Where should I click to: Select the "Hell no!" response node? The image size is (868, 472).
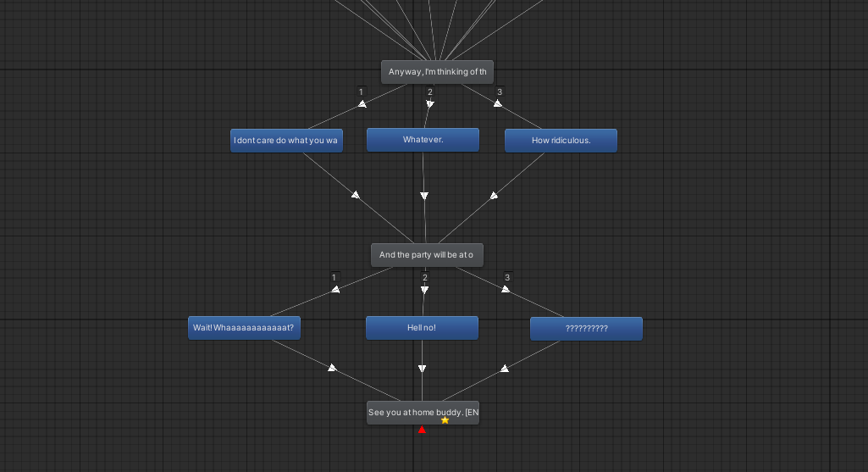click(x=422, y=328)
